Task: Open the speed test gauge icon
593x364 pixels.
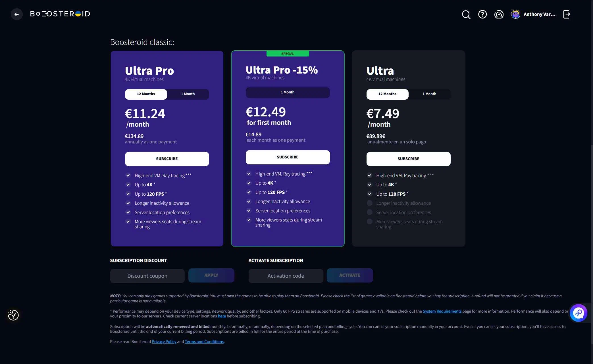Action: [x=499, y=14]
